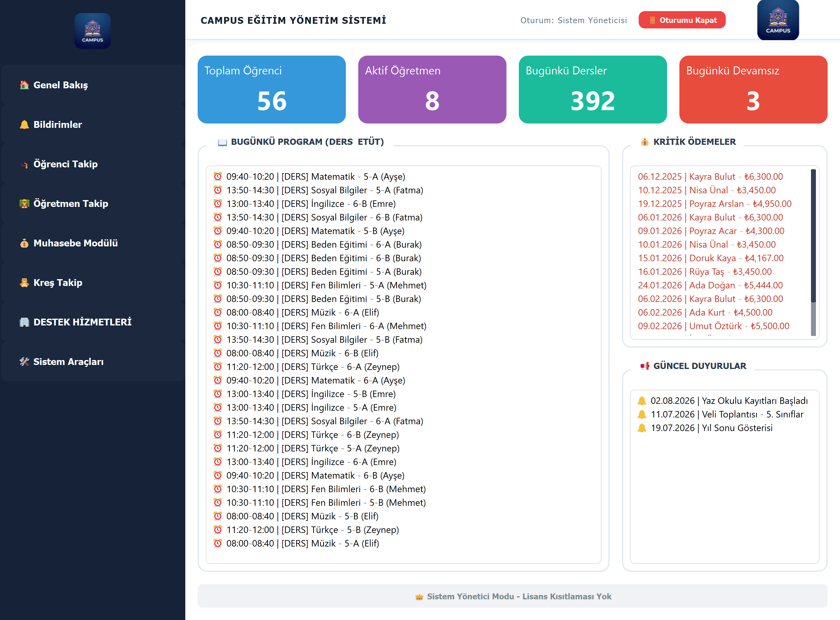The image size is (840, 620).
Task: Click the megaphone icon in Güncel Duyurular header
Action: (x=645, y=366)
